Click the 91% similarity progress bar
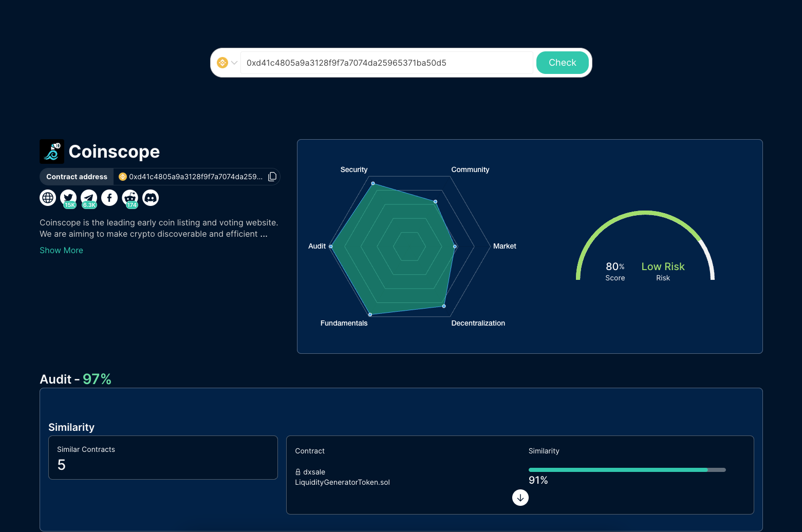This screenshot has width=802, height=532. click(627, 470)
